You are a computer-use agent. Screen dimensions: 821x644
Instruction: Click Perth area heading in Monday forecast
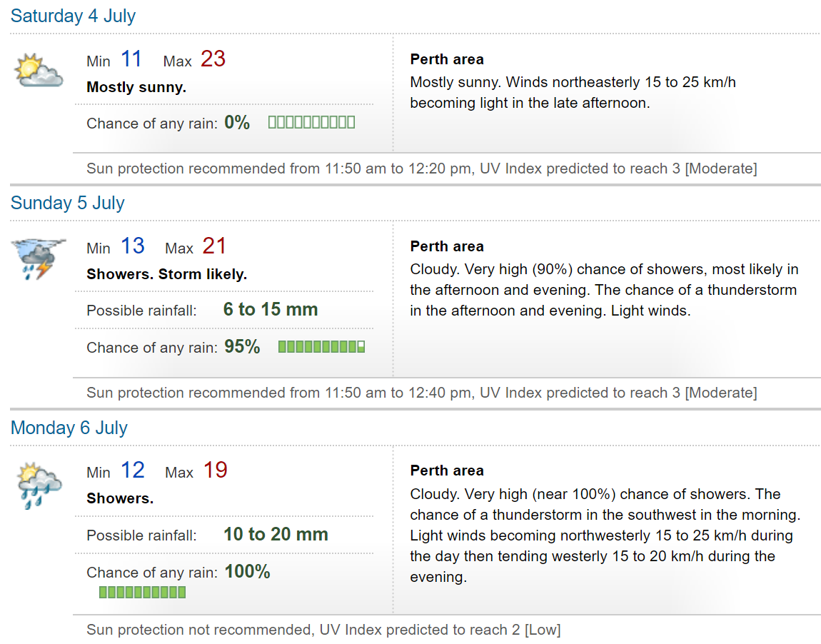coord(447,471)
